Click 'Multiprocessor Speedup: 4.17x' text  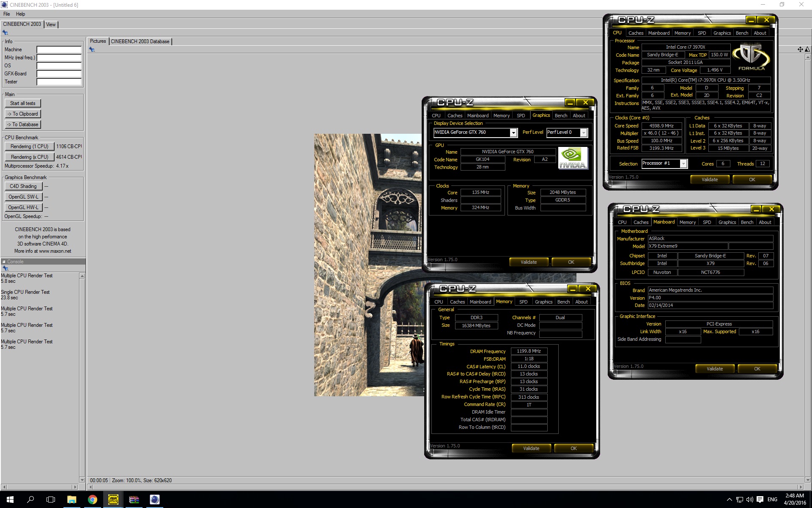[x=36, y=166]
